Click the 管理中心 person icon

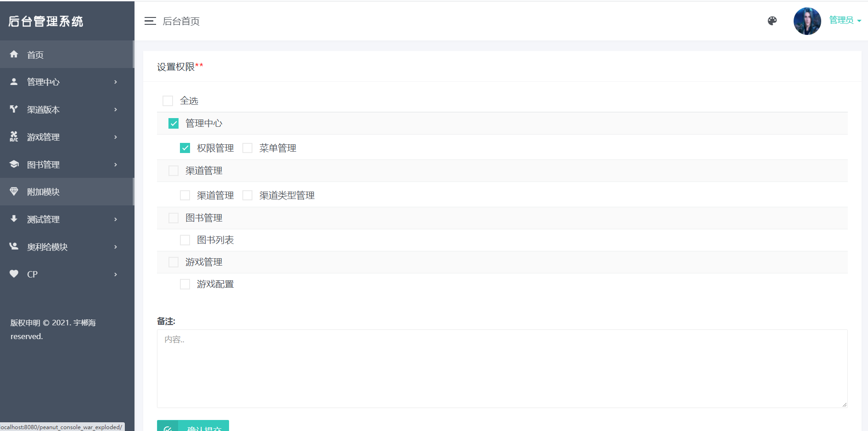pos(14,82)
